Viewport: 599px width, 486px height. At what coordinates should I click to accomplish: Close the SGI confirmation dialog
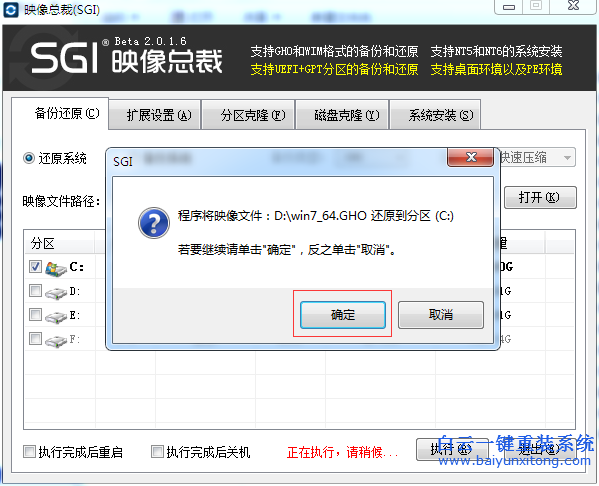point(471,157)
